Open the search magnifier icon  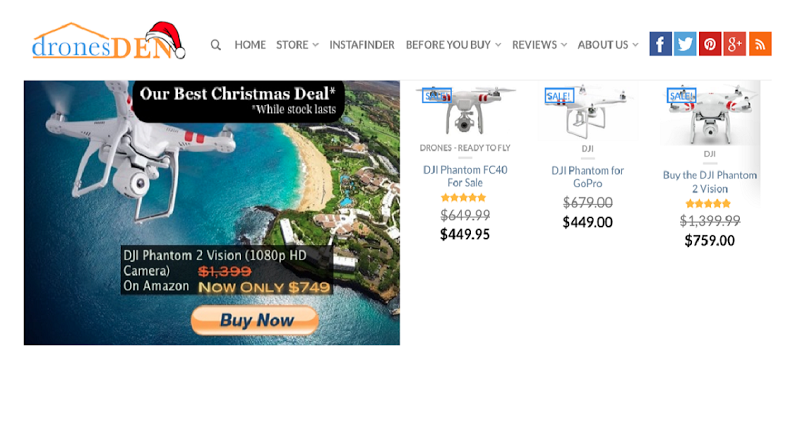(216, 45)
